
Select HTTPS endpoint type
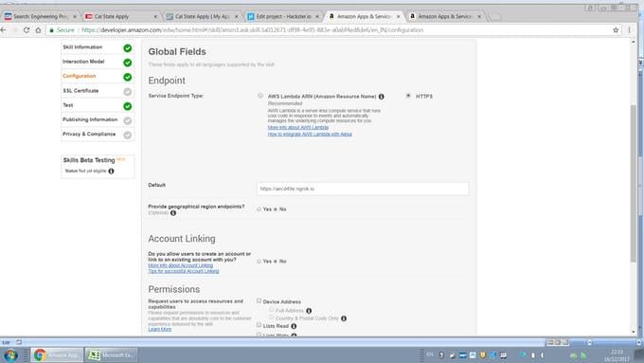pyautogui.click(x=408, y=96)
